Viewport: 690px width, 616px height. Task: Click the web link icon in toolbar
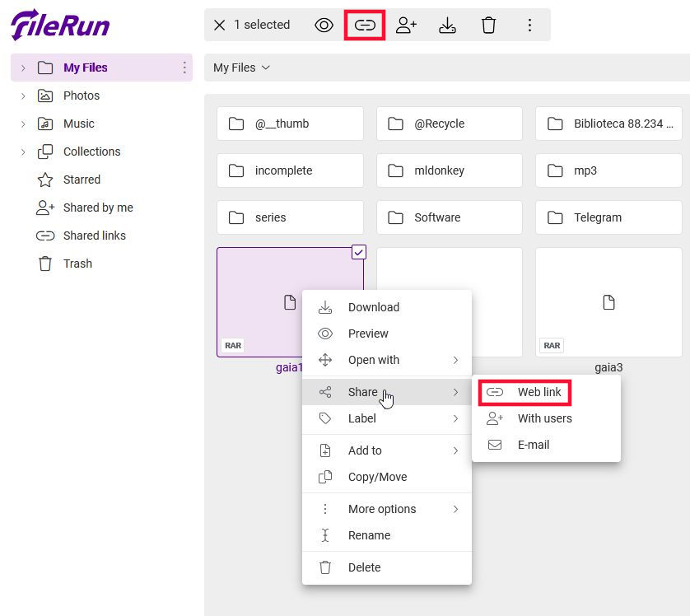click(x=365, y=26)
